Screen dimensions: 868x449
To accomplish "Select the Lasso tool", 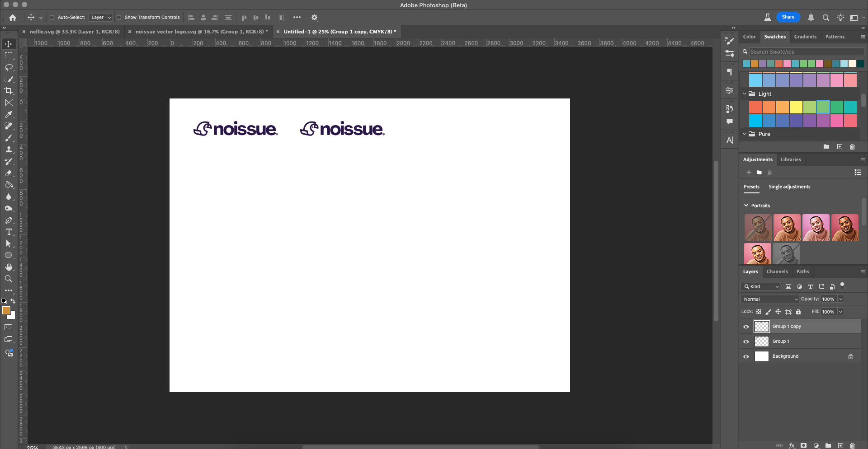I will point(9,67).
